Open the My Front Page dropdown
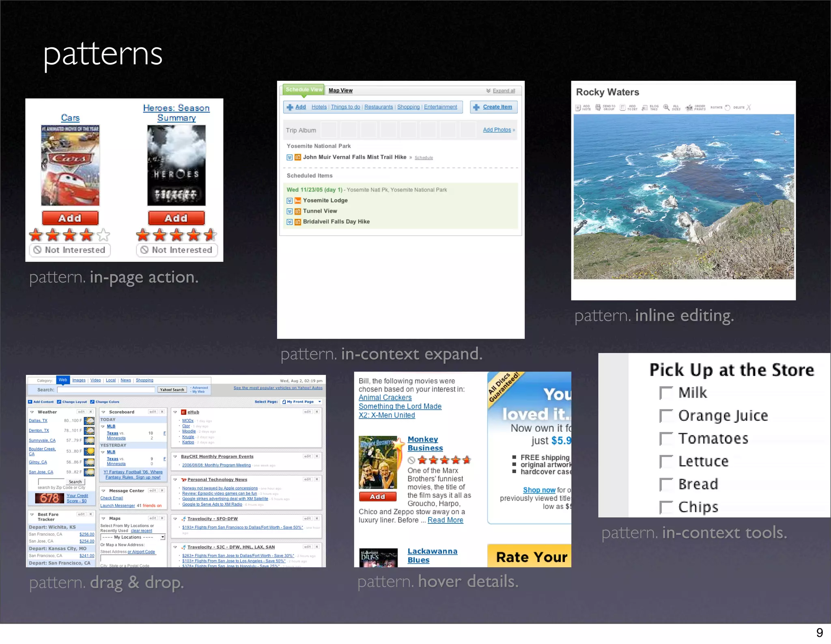Screen dimensions: 831x644 (x=302, y=402)
